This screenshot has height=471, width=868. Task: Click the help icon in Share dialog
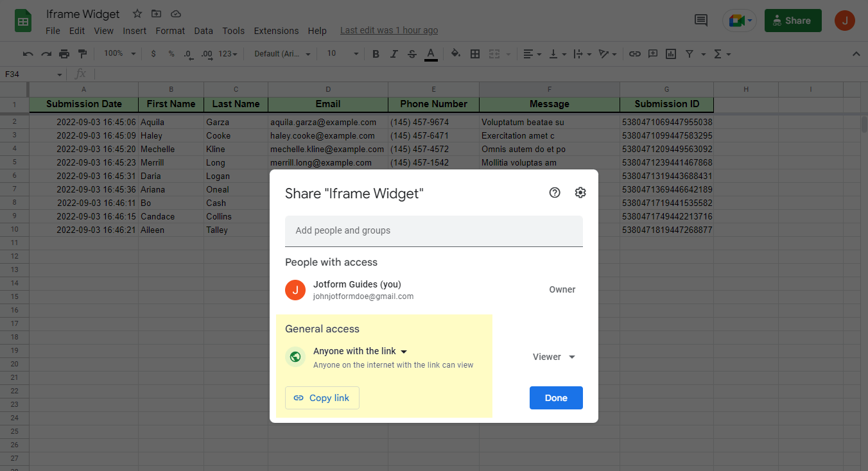coord(555,193)
